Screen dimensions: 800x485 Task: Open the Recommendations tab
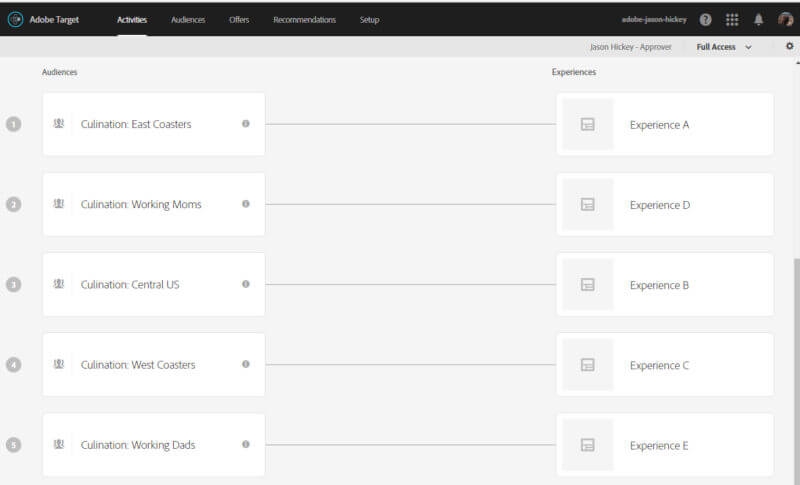click(304, 19)
